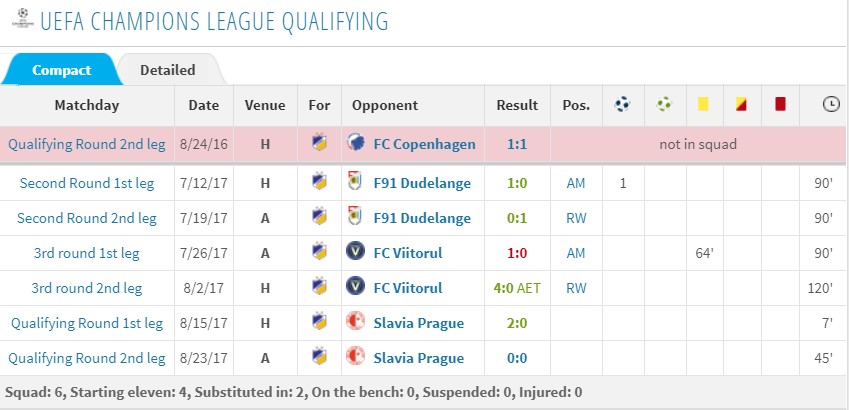Viewport: 849px width, 410px height.
Task: Open the Second Round 1st leg matchday link
Action: [x=87, y=183]
